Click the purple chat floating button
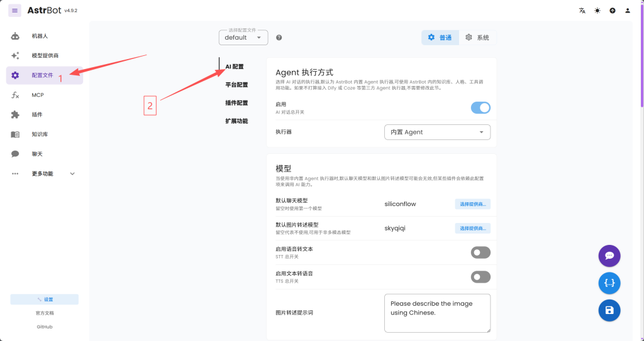This screenshot has height=341, width=644. (x=609, y=256)
